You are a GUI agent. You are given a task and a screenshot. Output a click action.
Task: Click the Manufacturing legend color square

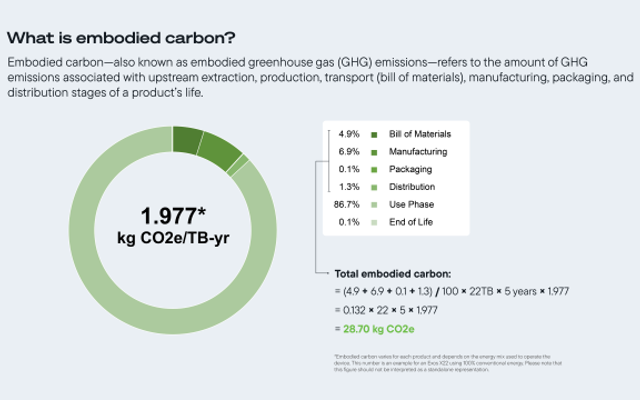pos(373,152)
